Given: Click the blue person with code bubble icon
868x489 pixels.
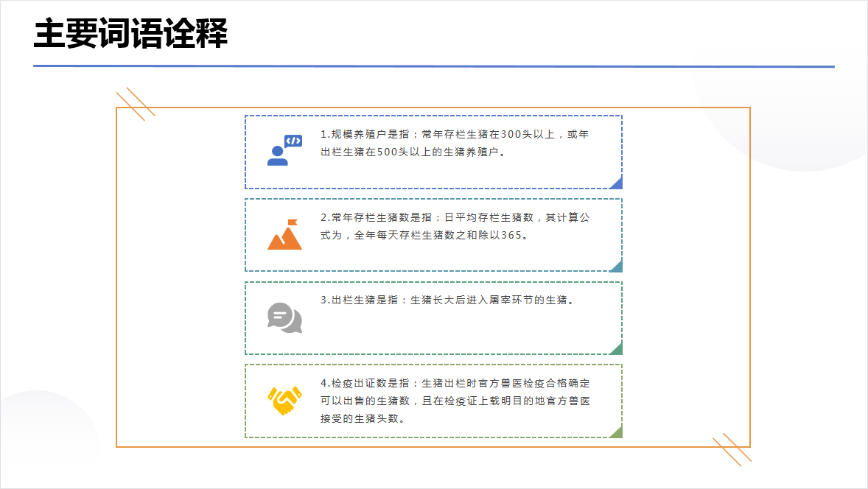Looking at the screenshot, I should (x=284, y=150).
